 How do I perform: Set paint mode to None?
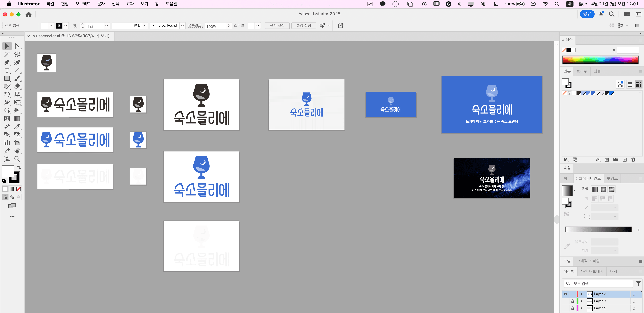pyautogui.click(x=18, y=189)
